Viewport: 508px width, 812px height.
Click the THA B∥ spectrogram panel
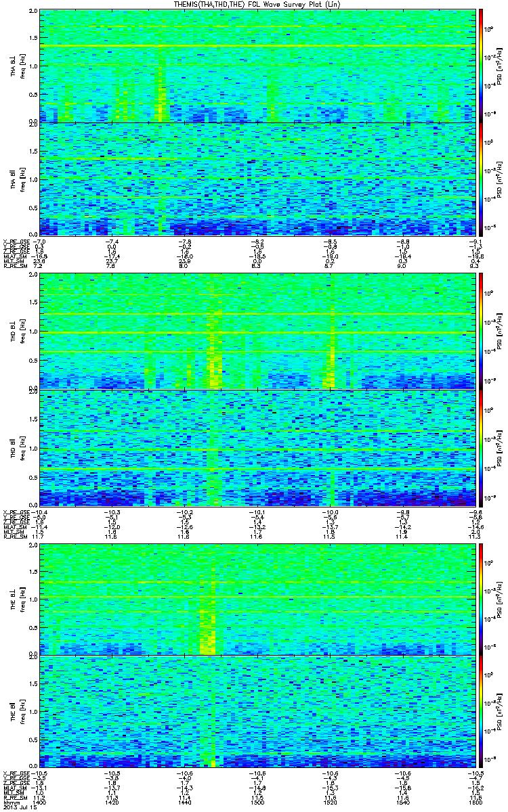(256, 179)
